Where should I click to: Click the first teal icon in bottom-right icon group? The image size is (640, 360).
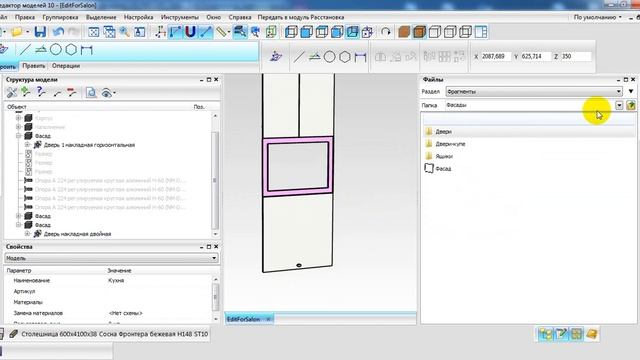(545, 334)
